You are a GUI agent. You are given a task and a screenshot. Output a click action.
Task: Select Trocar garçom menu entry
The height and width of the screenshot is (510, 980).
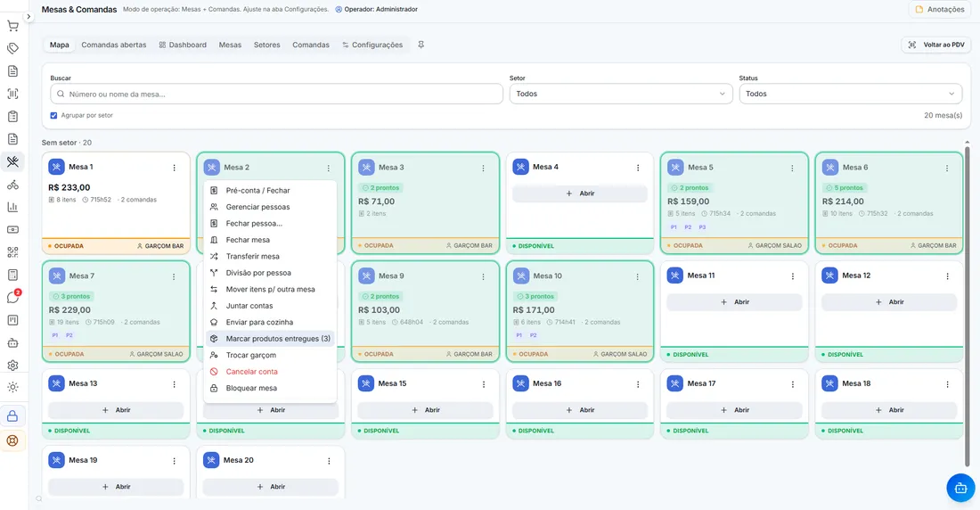pyautogui.click(x=270, y=356)
